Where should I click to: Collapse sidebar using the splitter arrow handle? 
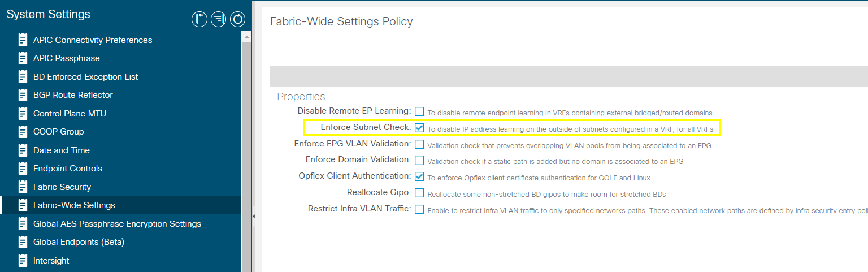pos(254,215)
